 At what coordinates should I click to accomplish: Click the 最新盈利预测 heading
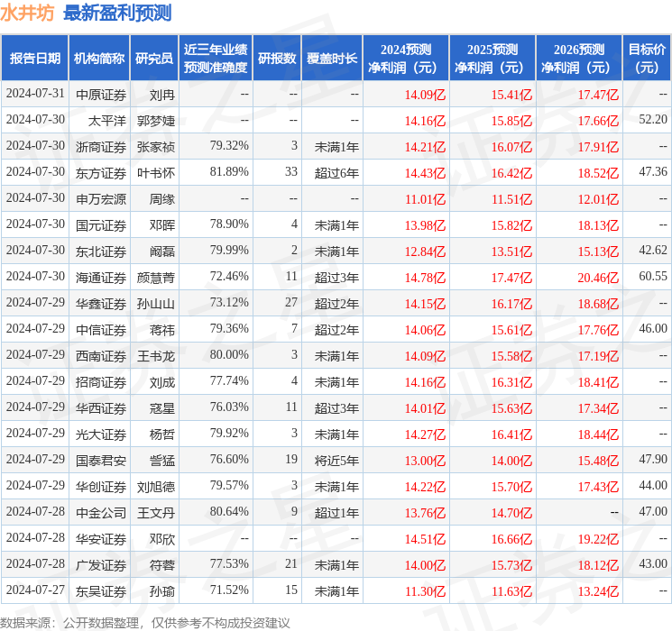(x=117, y=13)
